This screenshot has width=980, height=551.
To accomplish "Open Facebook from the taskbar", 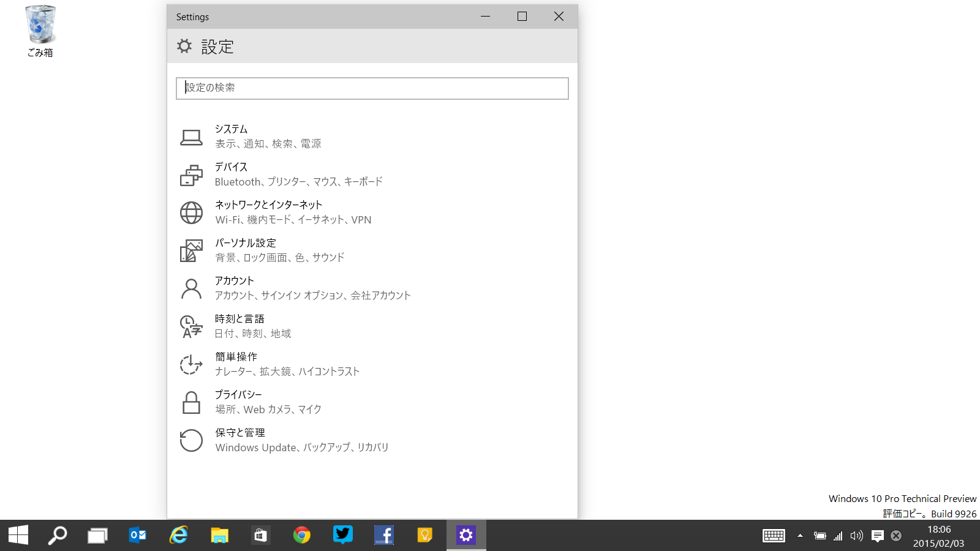I will pyautogui.click(x=384, y=535).
